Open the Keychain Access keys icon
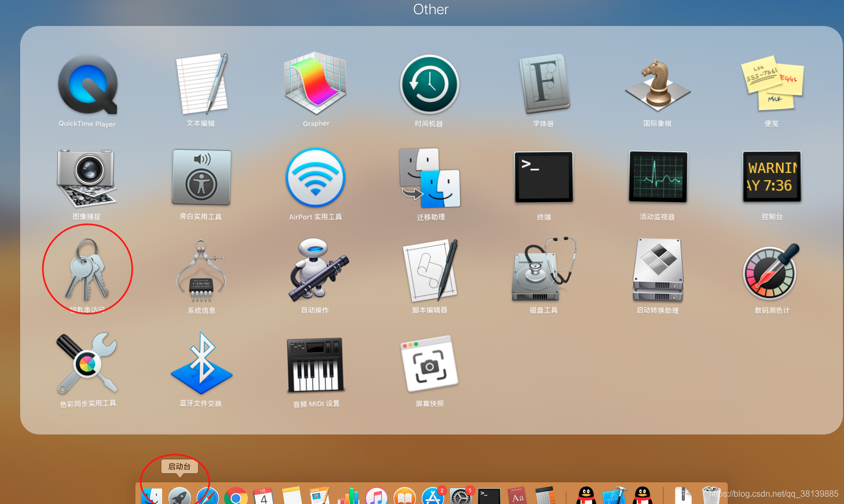The image size is (844, 504). pyautogui.click(x=87, y=270)
